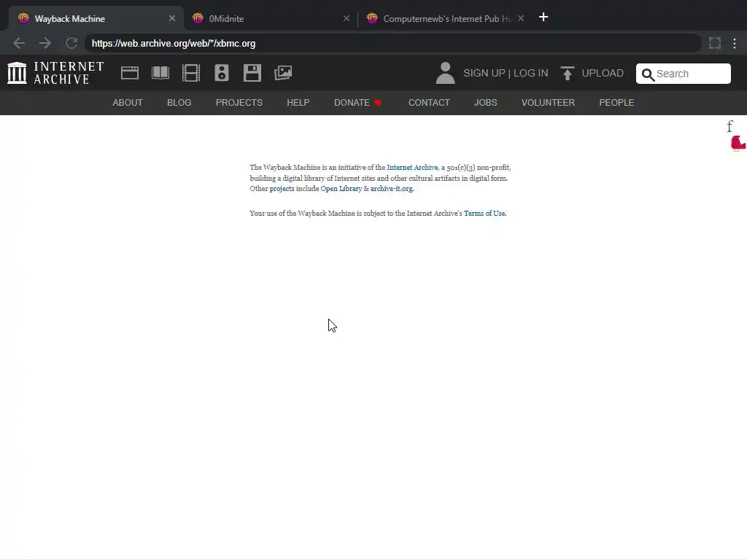Click the LOG IN link
The image size is (747, 560).
point(531,73)
